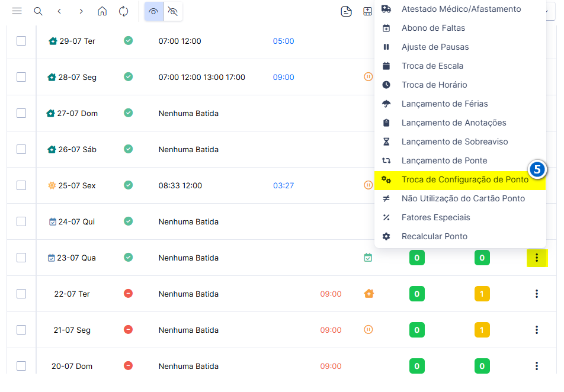Tick the checkbox for 24-07 Qui
Image resolution: width=564 pixels, height=392 pixels.
(x=21, y=221)
